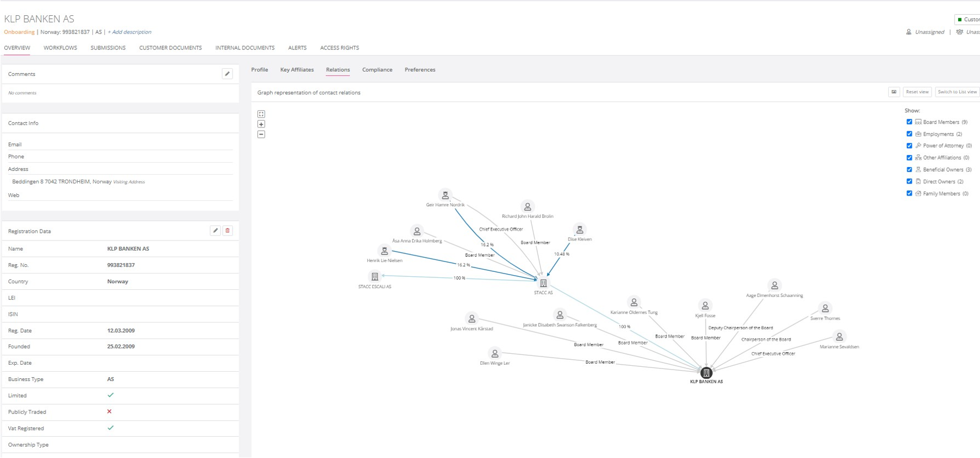Toggle the Power of Attorney checkbox
The image size is (980, 458).
point(909,145)
